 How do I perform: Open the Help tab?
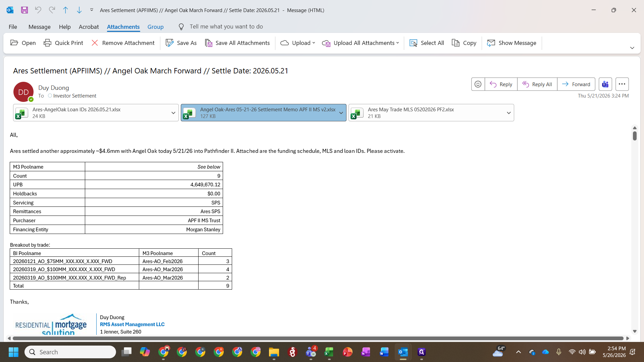tap(65, 27)
